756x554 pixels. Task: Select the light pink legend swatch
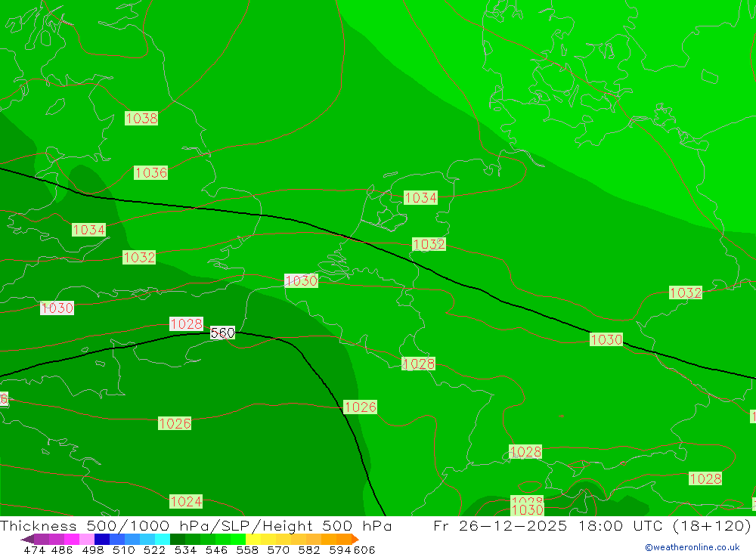[87, 539]
